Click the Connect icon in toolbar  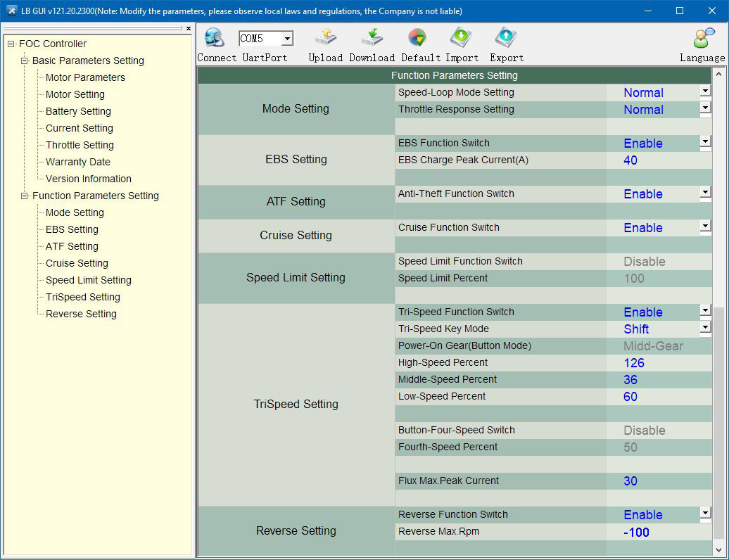(214, 38)
